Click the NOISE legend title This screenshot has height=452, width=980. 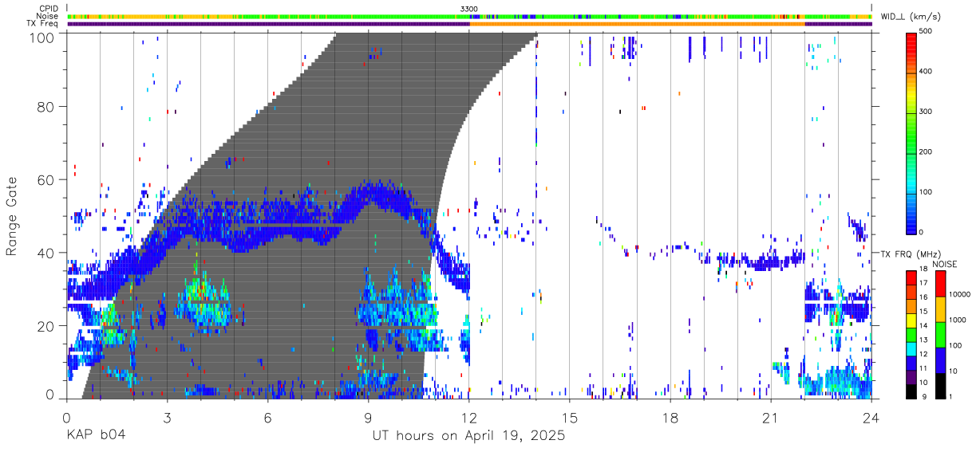pyautogui.click(x=946, y=264)
